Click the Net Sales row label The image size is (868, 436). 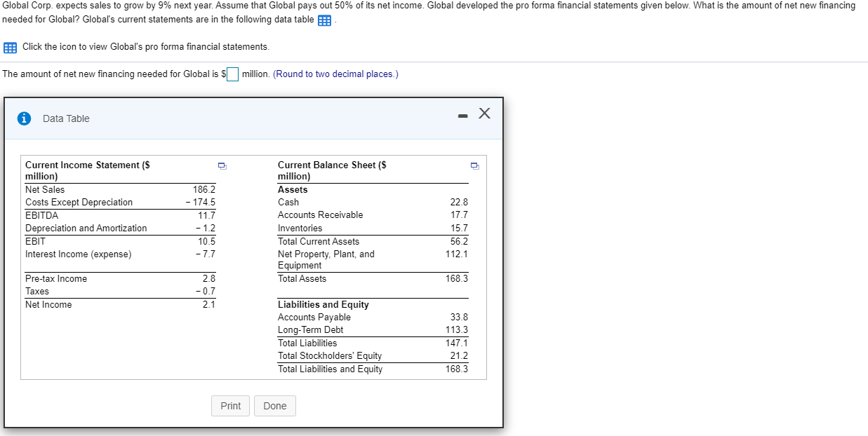[x=45, y=190]
